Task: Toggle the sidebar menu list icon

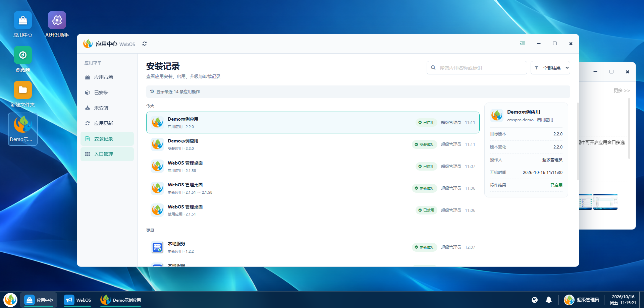Action: 523,44
